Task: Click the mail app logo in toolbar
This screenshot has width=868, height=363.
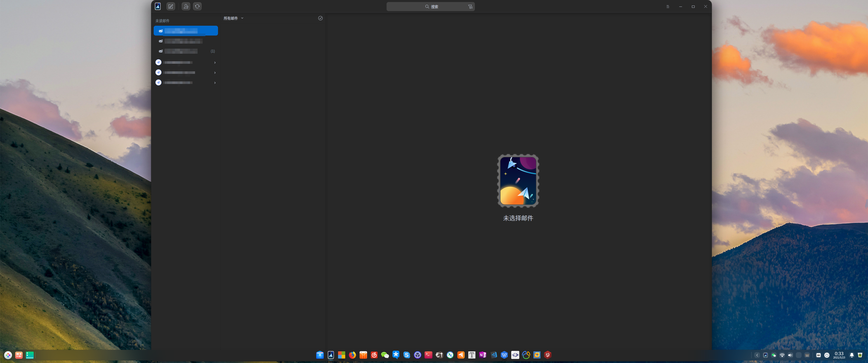Action: point(158,6)
